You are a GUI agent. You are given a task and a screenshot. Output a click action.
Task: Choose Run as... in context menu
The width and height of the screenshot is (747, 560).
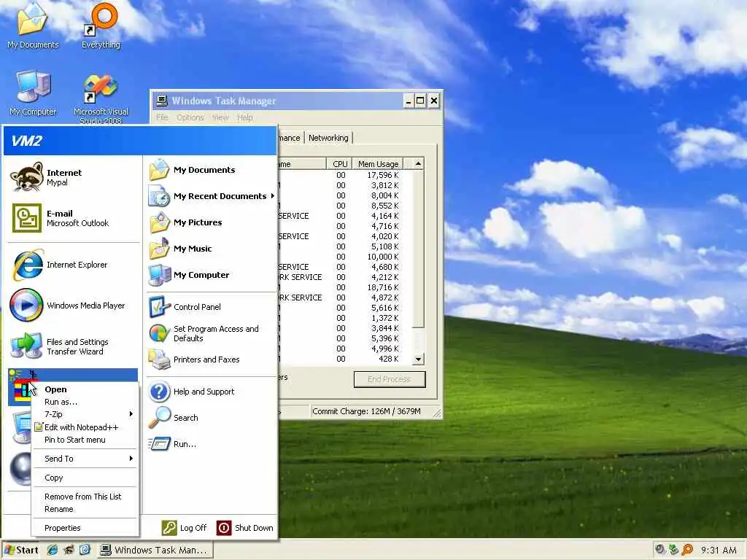pos(85,402)
